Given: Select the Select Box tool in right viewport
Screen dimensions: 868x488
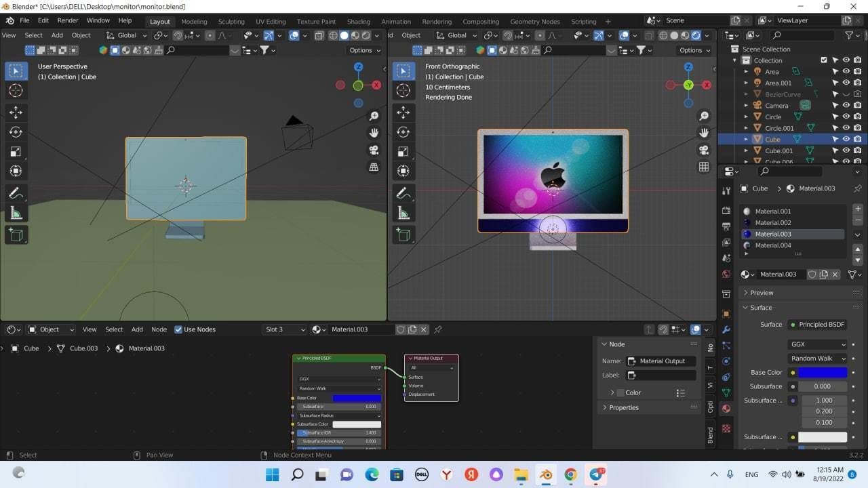Looking at the screenshot, I should [x=403, y=70].
